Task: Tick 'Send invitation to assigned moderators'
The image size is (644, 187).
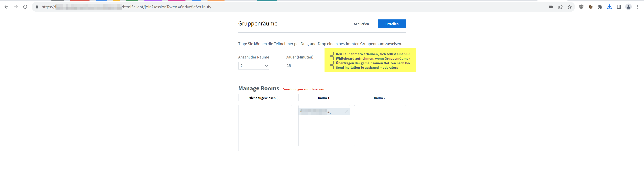Action: coord(332,67)
